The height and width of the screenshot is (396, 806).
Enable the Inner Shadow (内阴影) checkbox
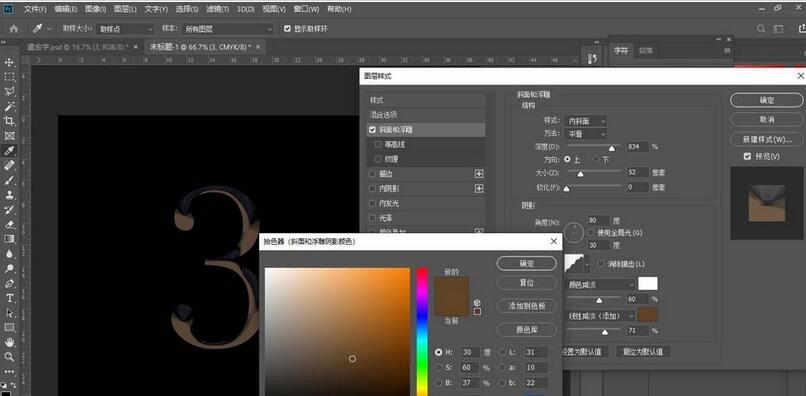(x=373, y=189)
